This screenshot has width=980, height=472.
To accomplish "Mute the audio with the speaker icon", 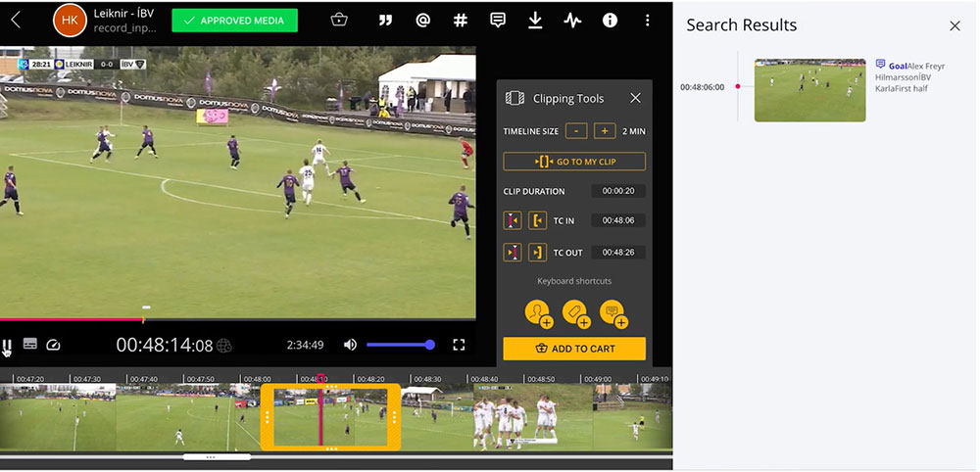I will pyautogui.click(x=350, y=345).
